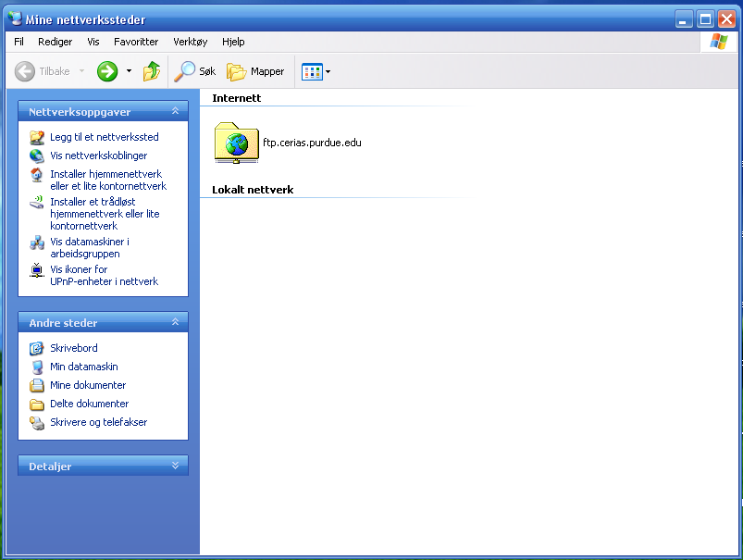Click the Skrivebord desktop icon
Screen dimensions: 743x560
(x=37, y=349)
